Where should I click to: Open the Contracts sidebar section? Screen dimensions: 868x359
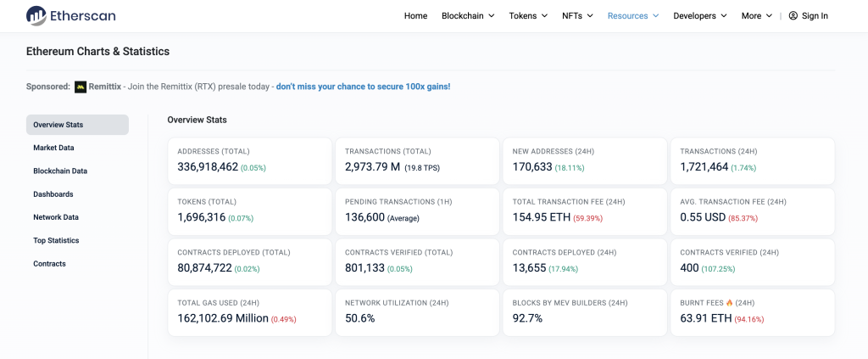pyautogui.click(x=49, y=264)
